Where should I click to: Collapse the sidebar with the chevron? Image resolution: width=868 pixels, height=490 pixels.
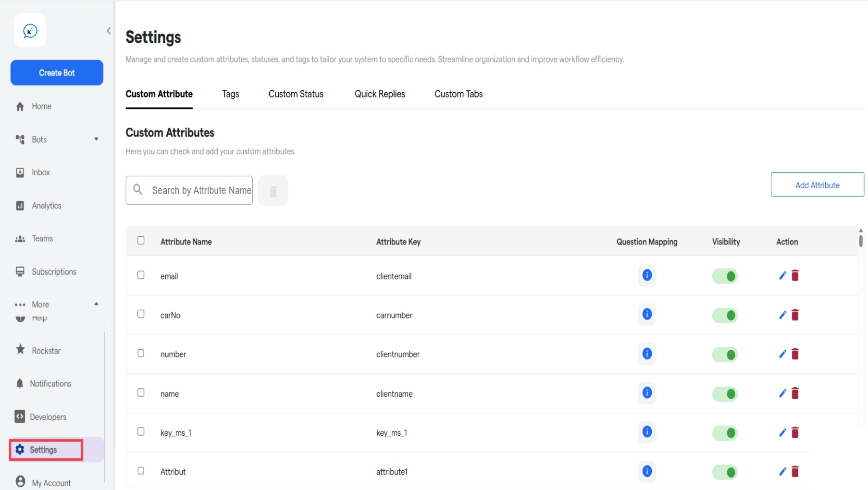pos(108,30)
